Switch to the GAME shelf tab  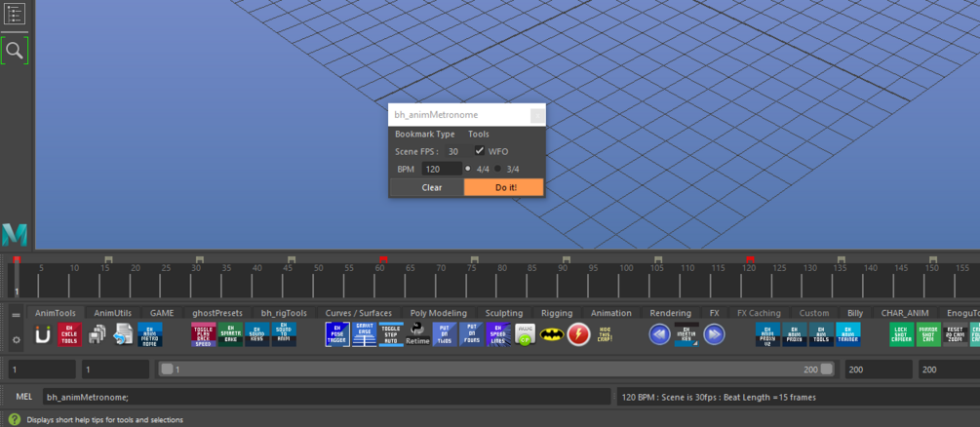click(x=162, y=313)
